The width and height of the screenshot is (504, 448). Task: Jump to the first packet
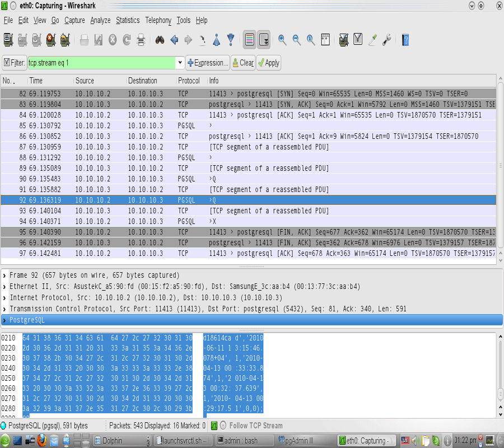217,40
